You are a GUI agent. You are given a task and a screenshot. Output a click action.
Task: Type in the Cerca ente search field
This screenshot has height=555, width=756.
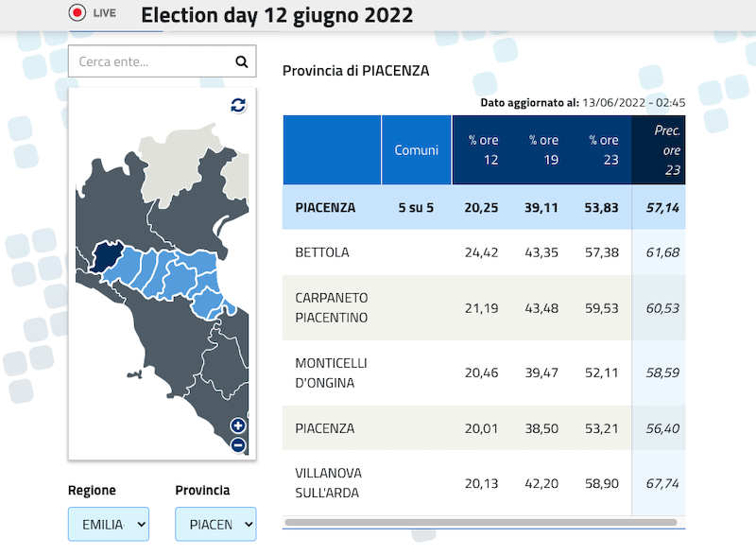click(151, 62)
